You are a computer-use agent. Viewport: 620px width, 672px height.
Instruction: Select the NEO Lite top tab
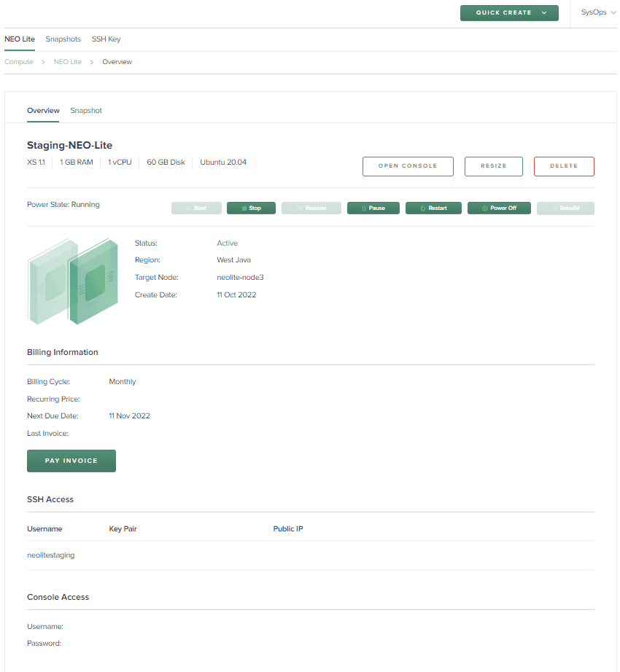tap(20, 39)
